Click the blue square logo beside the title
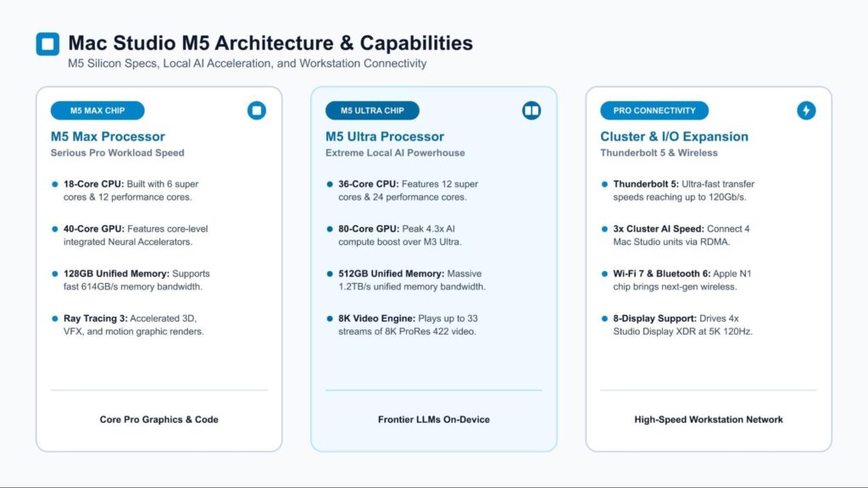 click(x=47, y=44)
